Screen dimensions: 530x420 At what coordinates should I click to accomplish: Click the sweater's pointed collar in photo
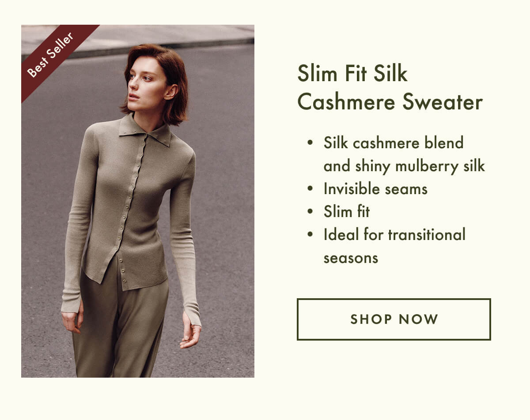click(144, 129)
